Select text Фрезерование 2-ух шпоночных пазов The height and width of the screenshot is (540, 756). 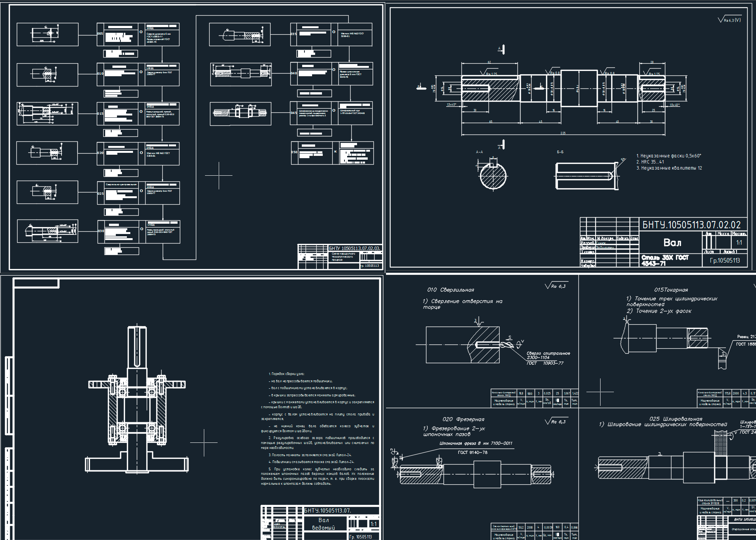click(x=454, y=431)
